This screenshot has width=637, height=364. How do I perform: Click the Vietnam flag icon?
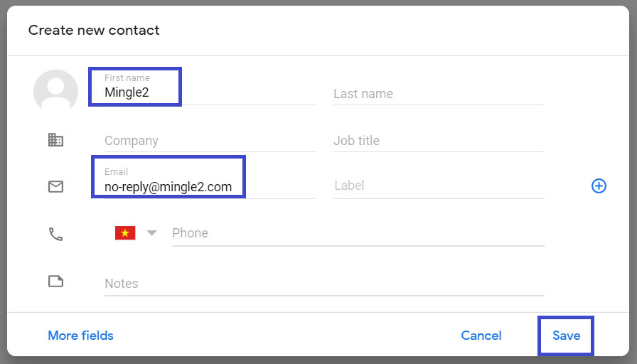125,233
